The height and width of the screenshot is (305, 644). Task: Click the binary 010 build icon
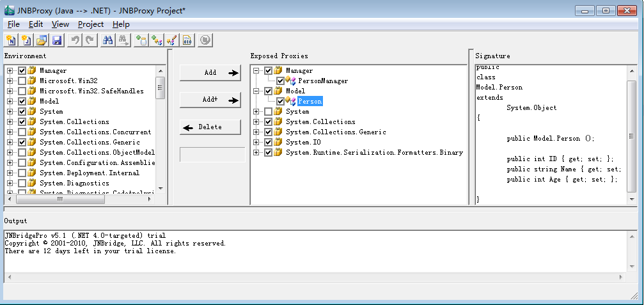point(187,40)
